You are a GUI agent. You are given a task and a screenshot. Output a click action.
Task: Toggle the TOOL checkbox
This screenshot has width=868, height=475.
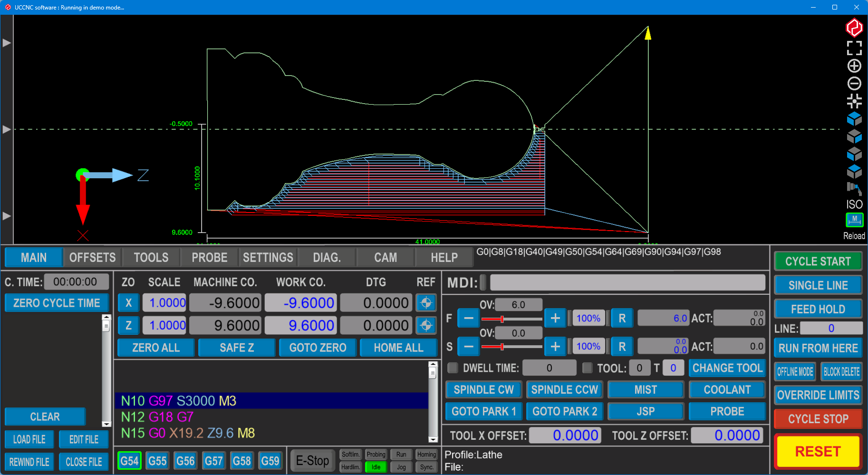[588, 368]
